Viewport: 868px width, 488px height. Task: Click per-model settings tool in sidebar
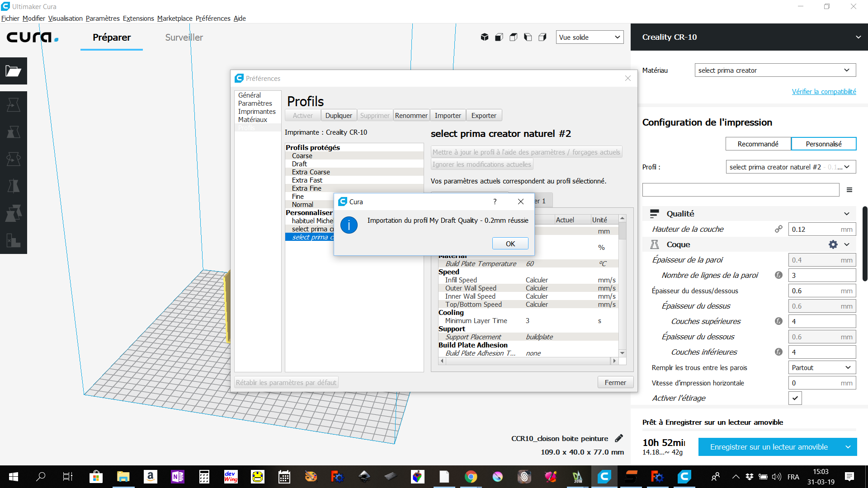pos(14,213)
